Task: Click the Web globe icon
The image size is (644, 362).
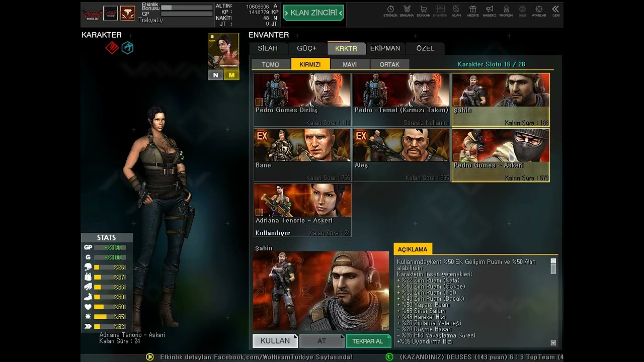Action: tap(523, 11)
